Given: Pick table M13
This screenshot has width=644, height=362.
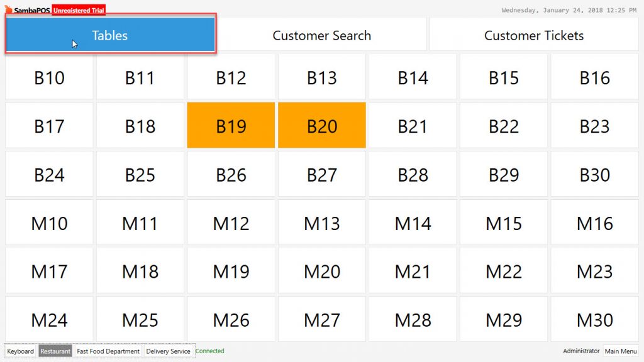Looking at the screenshot, I should pos(322,222).
